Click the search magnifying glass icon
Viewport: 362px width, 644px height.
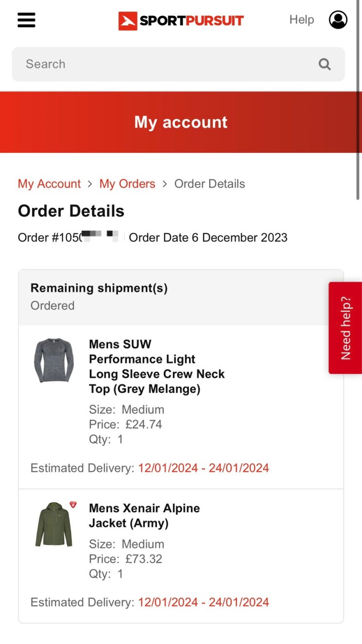pos(324,64)
